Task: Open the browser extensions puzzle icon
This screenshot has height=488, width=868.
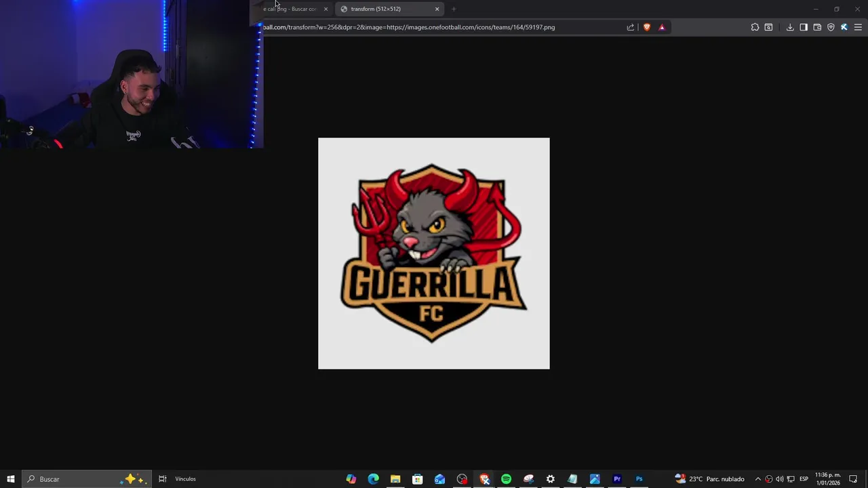Action: pos(755,27)
